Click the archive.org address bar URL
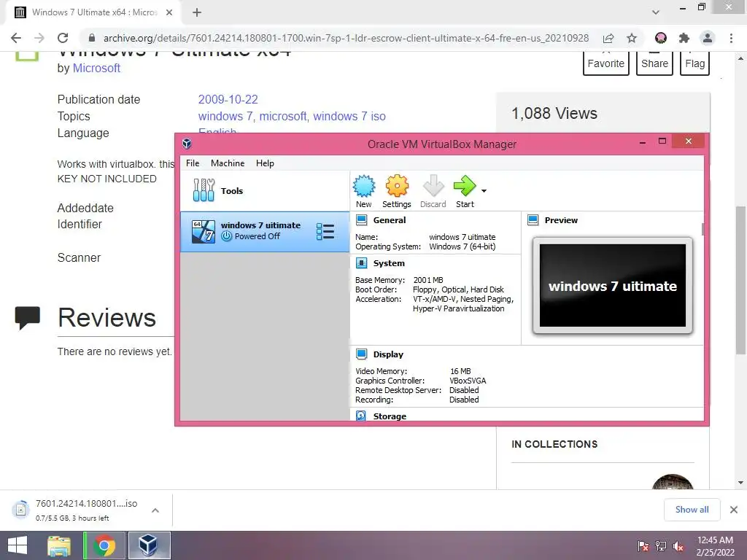 pyautogui.click(x=346, y=38)
